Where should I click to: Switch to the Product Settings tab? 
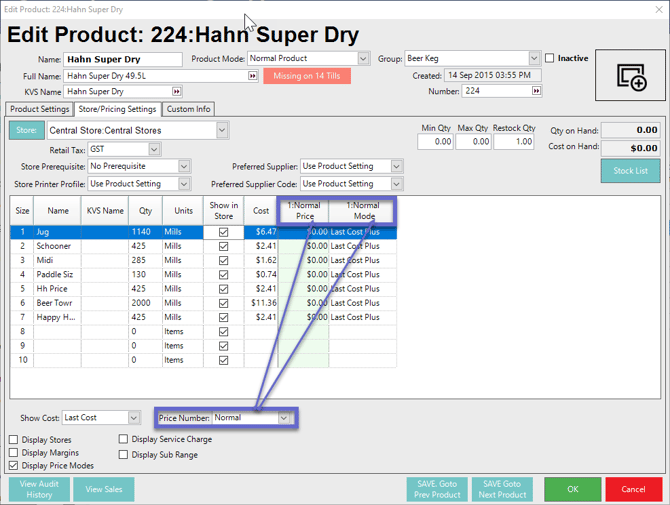point(40,110)
